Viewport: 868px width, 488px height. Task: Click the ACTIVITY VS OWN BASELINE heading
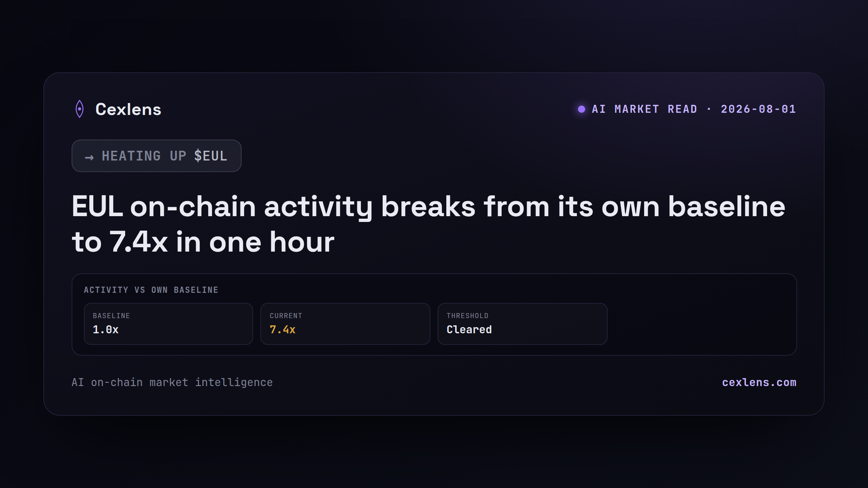[x=151, y=290]
